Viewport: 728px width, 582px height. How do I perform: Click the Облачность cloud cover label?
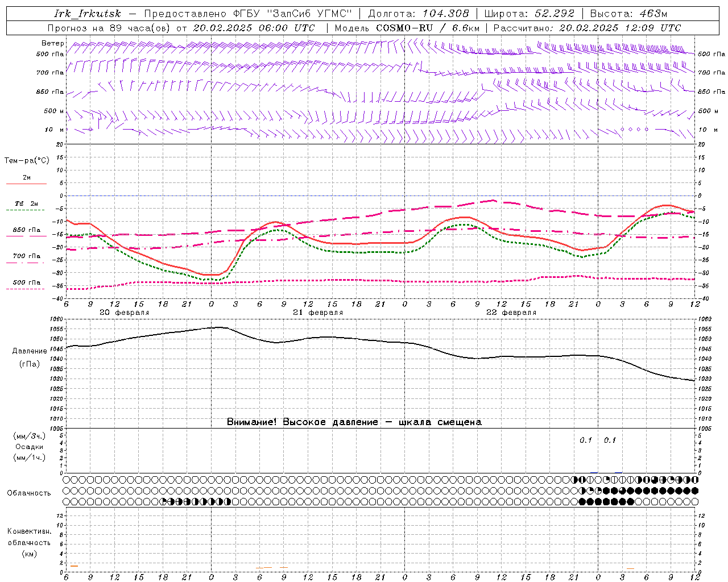click(29, 493)
